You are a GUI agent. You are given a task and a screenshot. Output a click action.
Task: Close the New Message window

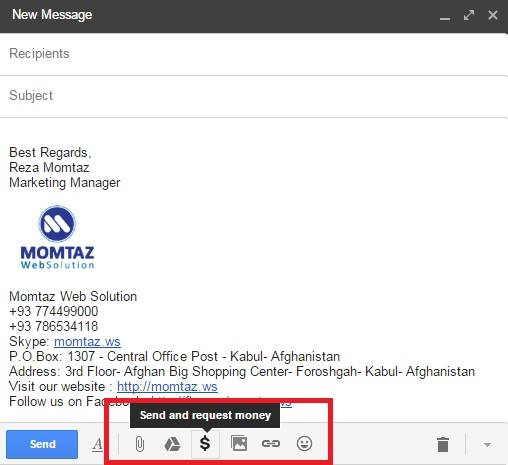pyautogui.click(x=493, y=15)
